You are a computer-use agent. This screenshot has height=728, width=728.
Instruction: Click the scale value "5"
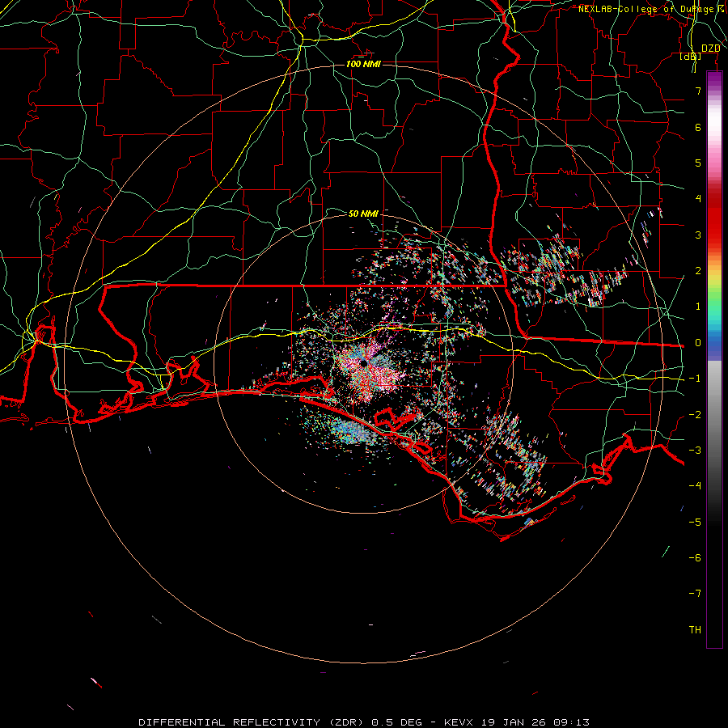click(x=698, y=163)
